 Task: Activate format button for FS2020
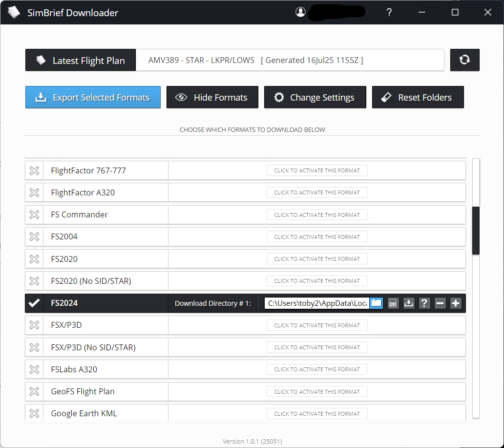(317, 259)
